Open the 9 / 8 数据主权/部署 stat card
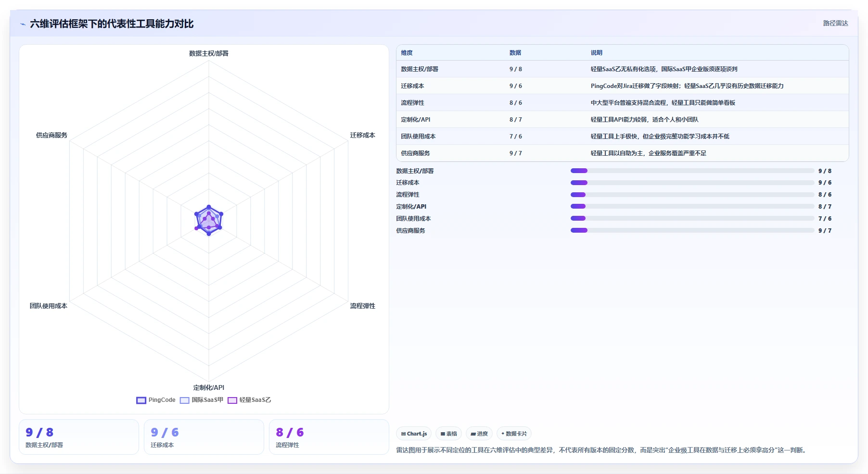This screenshot has width=868, height=474. click(x=79, y=437)
